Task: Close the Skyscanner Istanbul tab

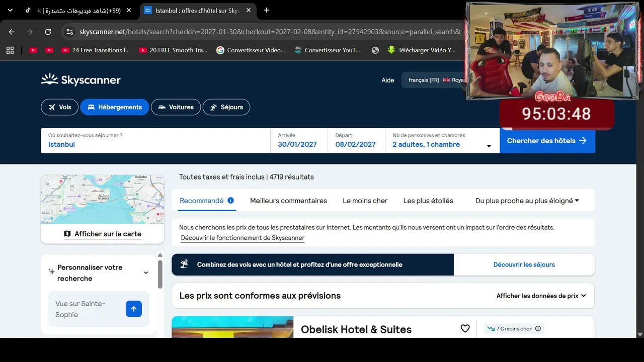Action: pyautogui.click(x=248, y=10)
